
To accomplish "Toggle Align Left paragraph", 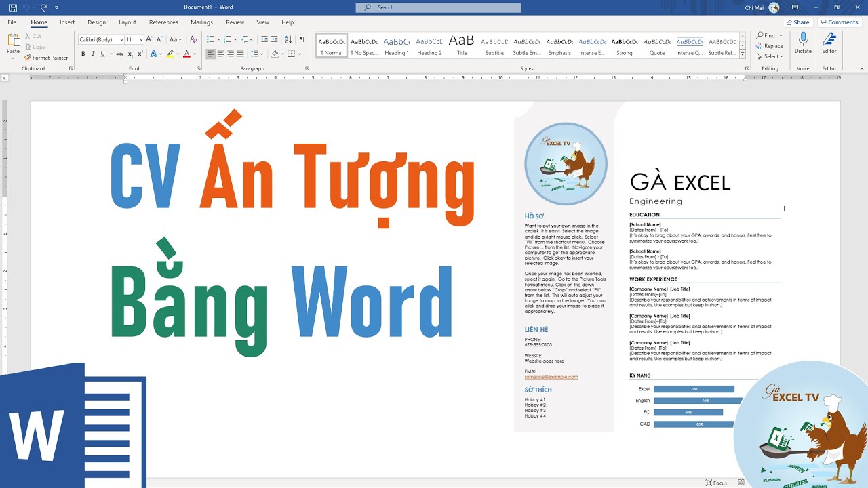I will (210, 54).
